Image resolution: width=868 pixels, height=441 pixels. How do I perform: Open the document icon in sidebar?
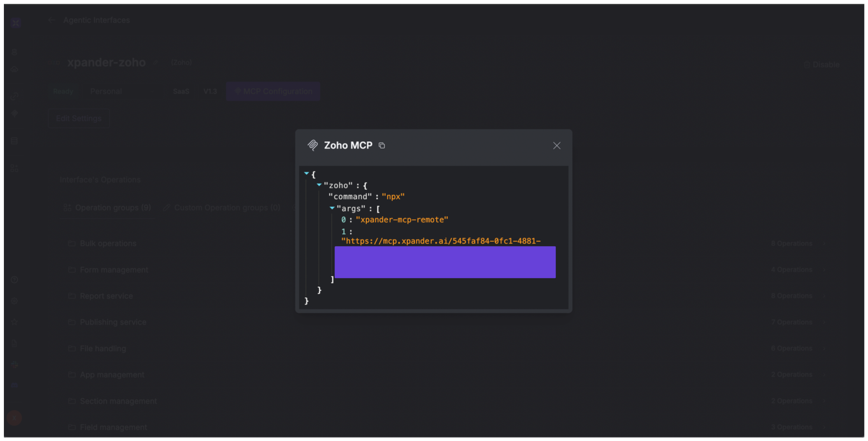click(x=14, y=343)
